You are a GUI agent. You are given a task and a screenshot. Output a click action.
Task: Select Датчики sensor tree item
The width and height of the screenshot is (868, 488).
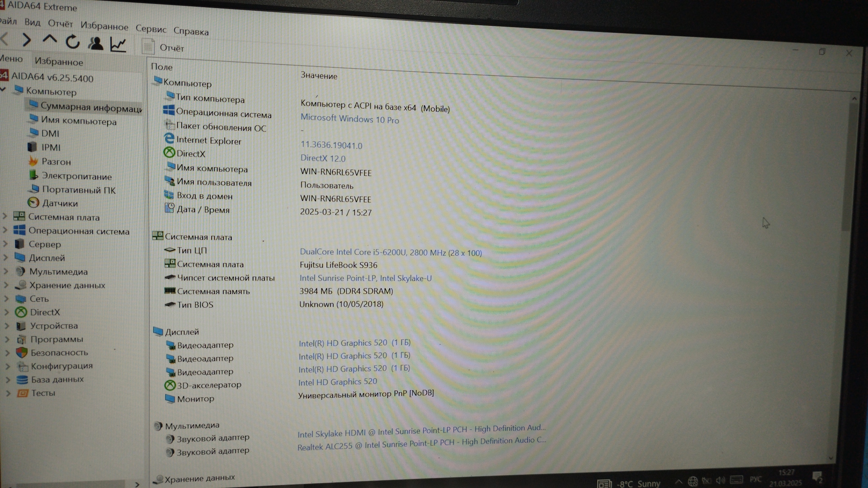(60, 203)
